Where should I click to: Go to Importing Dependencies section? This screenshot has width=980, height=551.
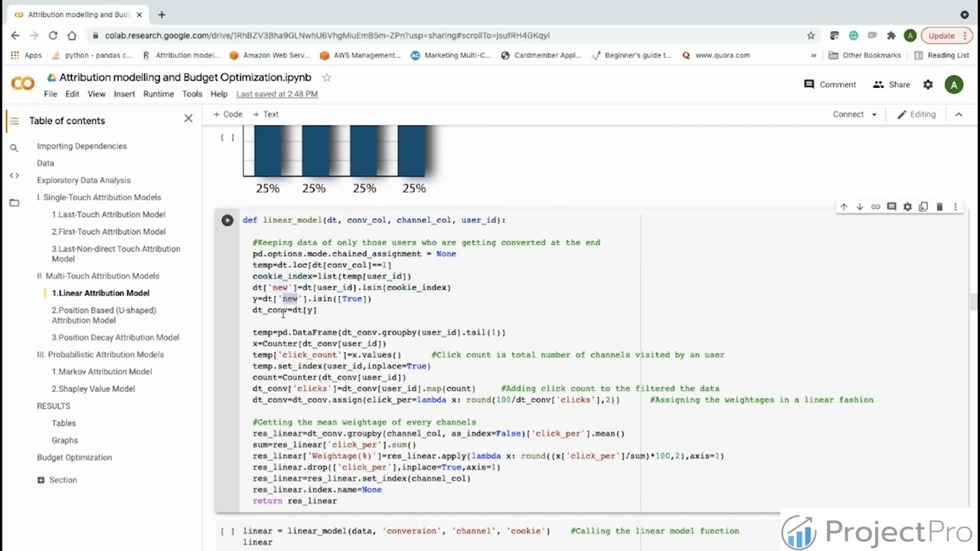[x=82, y=146]
